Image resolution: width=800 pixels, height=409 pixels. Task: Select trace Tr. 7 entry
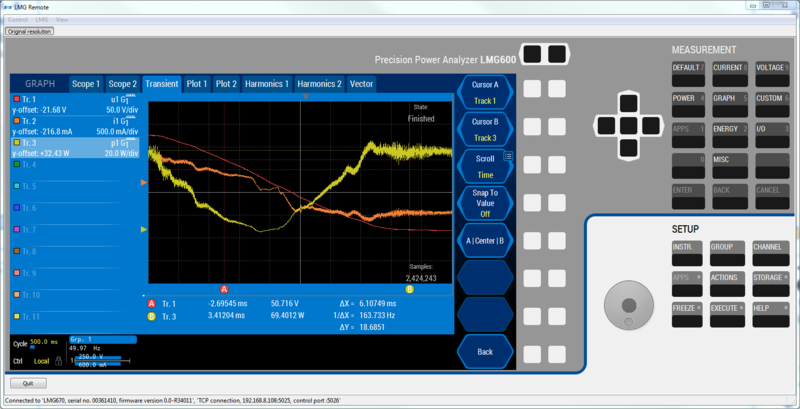76,230
